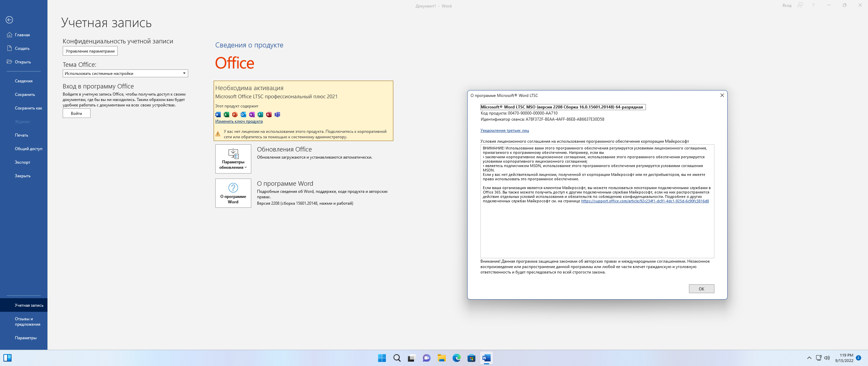Screen dimensions: 868x366
Task: Open the clock showing 1:19 PM
Action: click(x=844, y=358)
